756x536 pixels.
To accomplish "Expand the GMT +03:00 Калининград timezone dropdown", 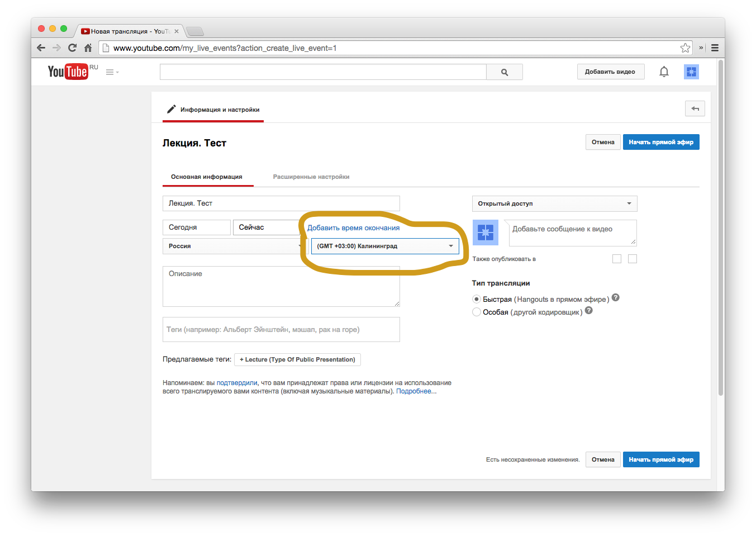I will click(385, 246).
